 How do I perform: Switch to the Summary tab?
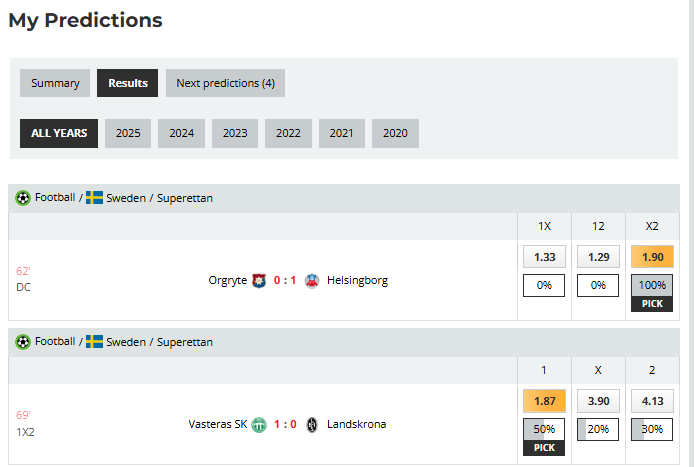[x=55, y=83]
